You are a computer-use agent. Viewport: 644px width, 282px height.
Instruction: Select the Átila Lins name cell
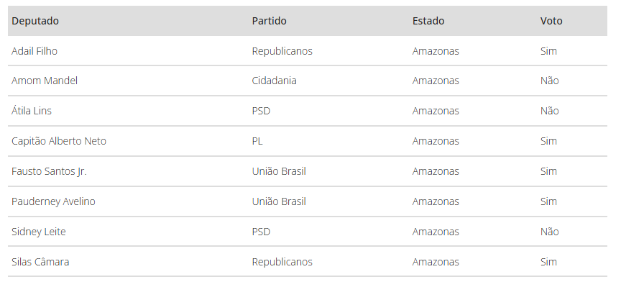tap(32, 111)
